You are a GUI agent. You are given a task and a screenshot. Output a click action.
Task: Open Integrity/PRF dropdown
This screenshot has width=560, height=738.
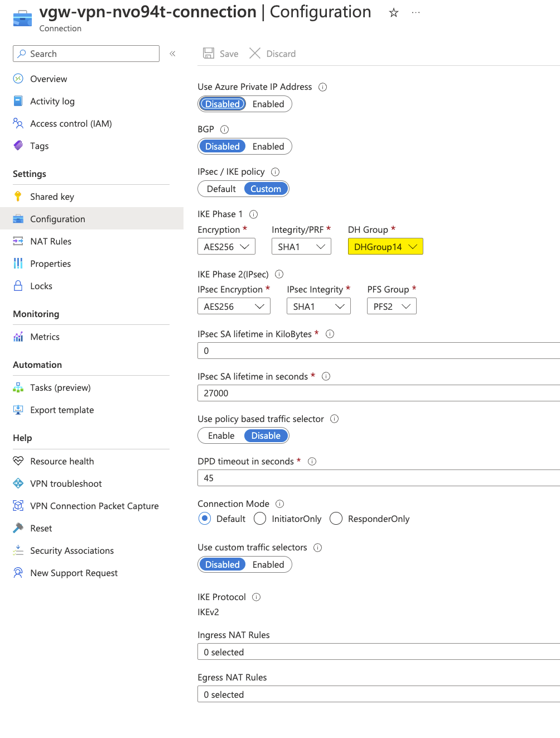click(x=301, y=246)
